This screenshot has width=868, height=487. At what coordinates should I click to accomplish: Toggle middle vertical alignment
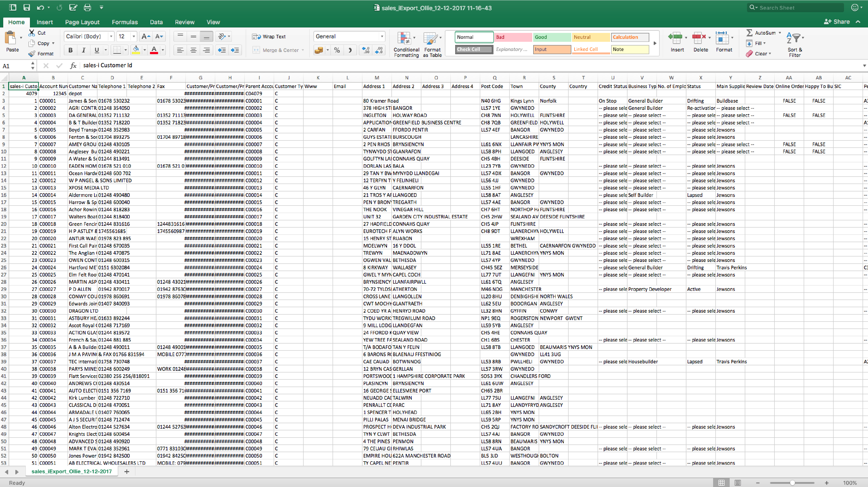193,36
